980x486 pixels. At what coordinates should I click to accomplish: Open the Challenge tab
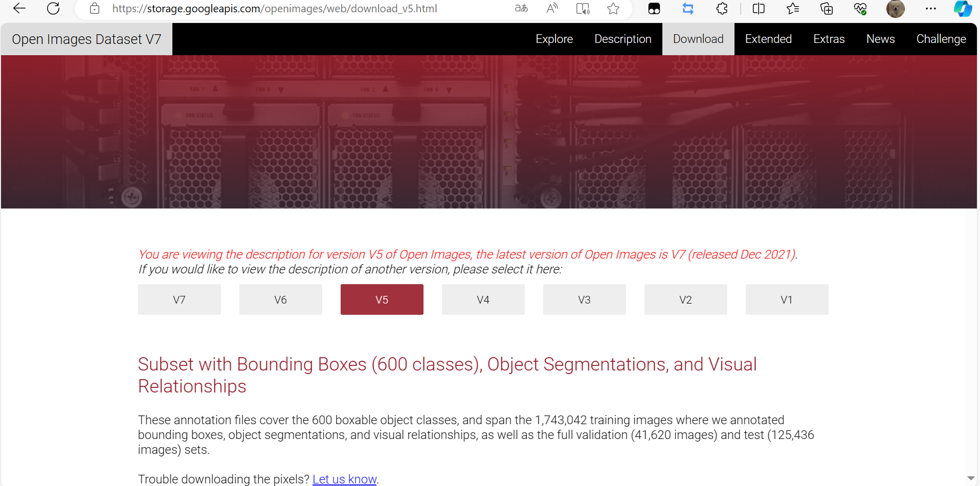click(941, 39)
